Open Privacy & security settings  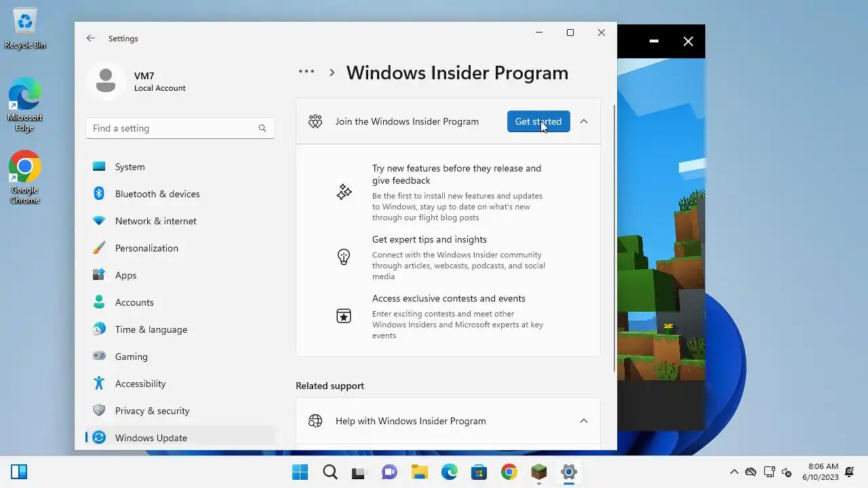point(180,411)
